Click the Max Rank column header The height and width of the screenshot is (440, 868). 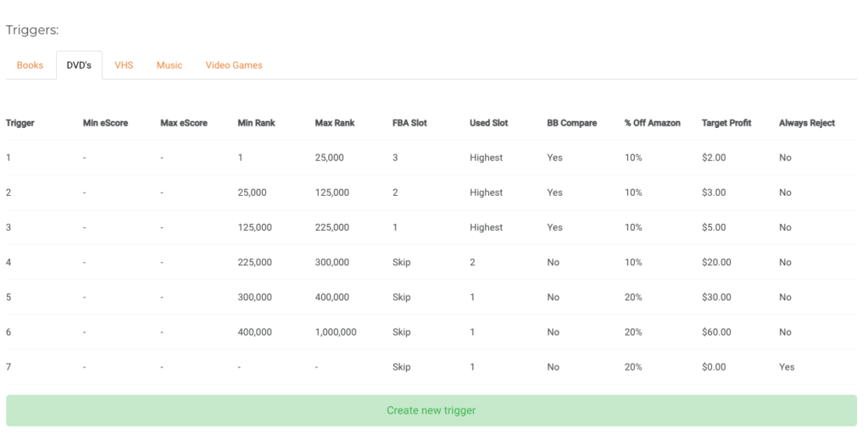[335, 123]
